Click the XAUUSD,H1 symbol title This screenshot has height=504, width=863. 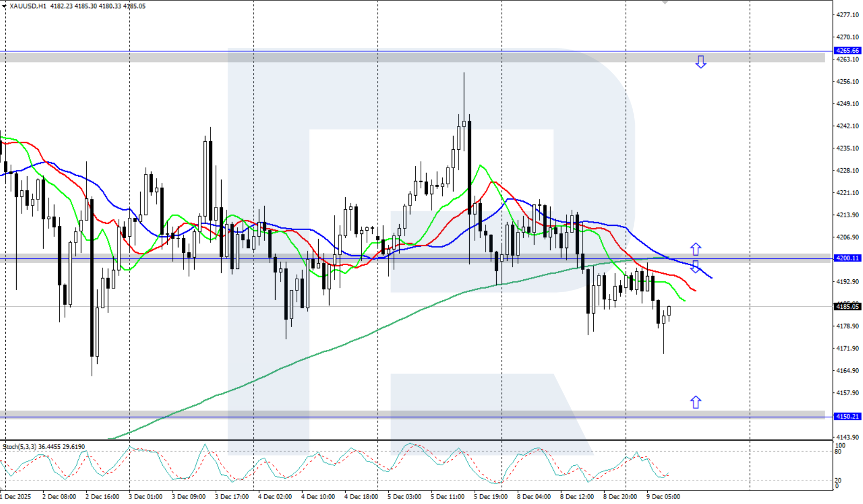tap(28, 6)
